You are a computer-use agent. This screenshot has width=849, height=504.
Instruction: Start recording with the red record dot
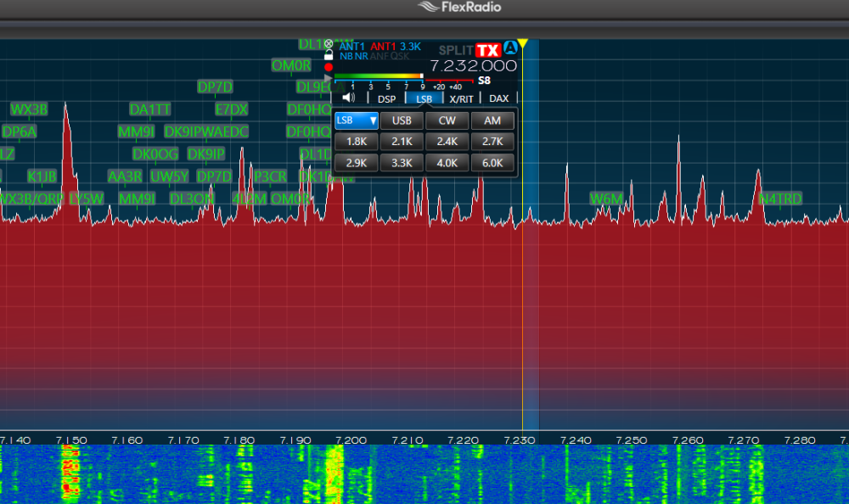point(329,67)
